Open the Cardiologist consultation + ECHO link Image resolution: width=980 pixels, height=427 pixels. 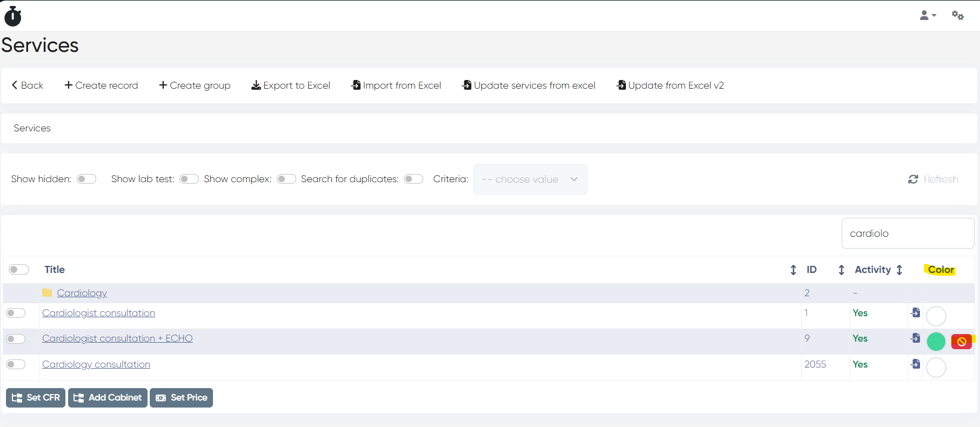pyautogui.click(x=117, y=338)
